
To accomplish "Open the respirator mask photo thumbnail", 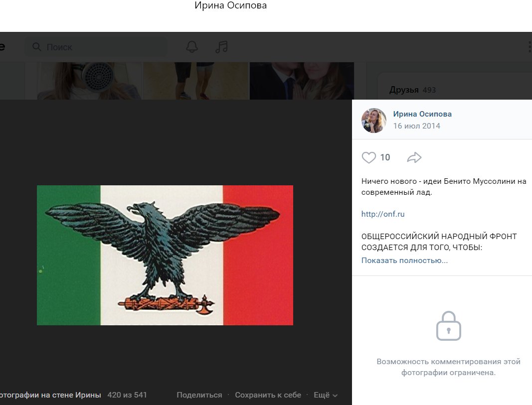I will tap(89, 81).
